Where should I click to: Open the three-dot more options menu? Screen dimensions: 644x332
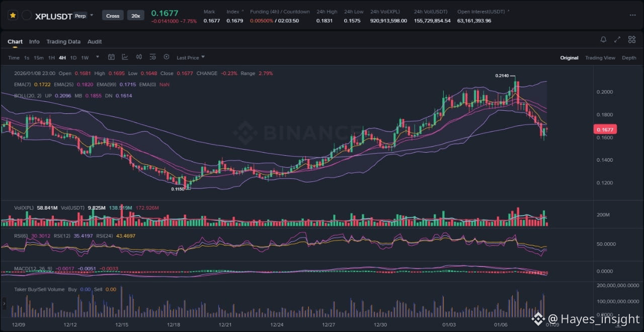pyautogui.click(x=632, y=15)
